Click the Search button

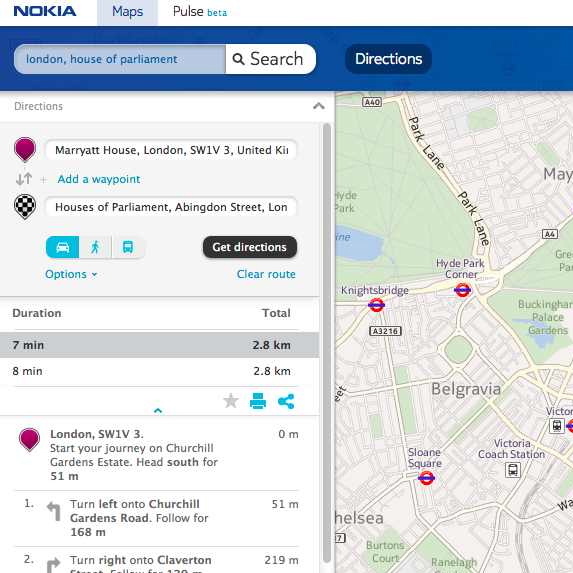[x=270, y=59]
